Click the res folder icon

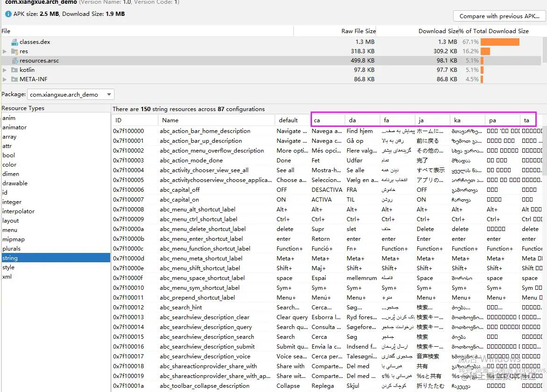pos(14,52)
